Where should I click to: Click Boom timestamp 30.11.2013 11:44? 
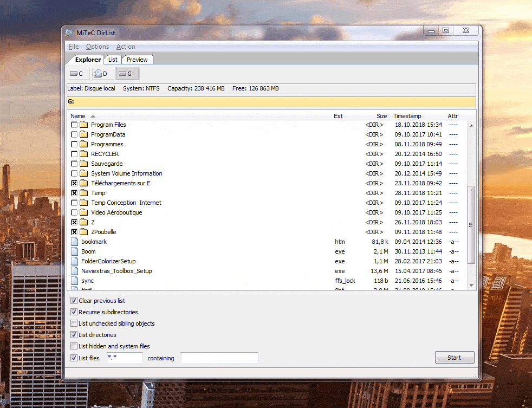(418, 251)
